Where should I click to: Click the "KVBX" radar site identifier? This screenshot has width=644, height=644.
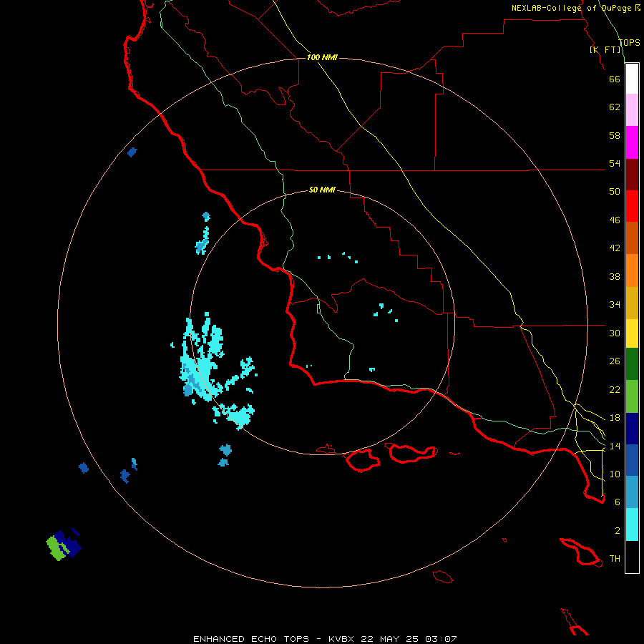[x=342, y=639]
